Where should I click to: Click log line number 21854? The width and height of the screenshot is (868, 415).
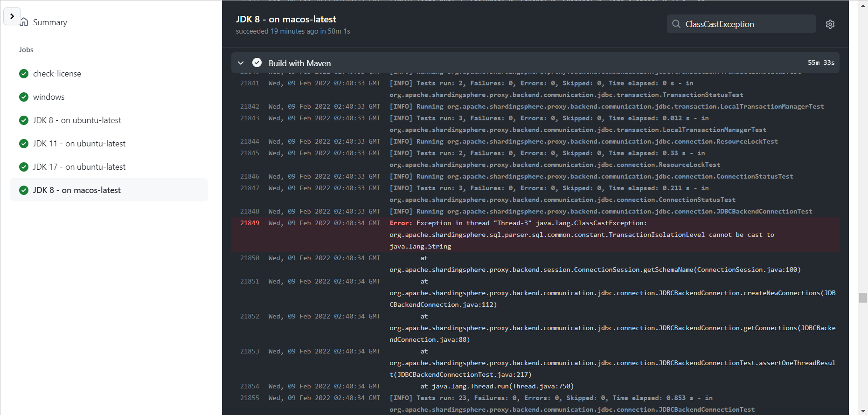point(250,386)
